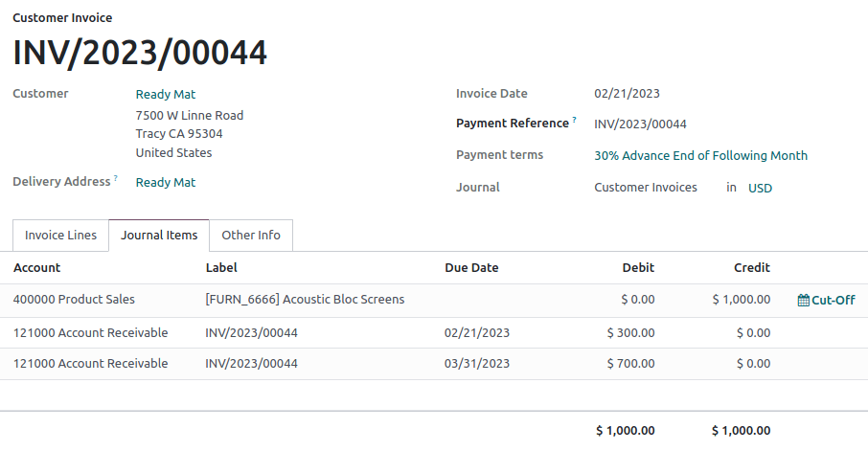Image resolution: width=868 pixels, height=451 pixels.
Task: Click the invoice date 02/21/2023 field
Action: click(x=627, y=94)
